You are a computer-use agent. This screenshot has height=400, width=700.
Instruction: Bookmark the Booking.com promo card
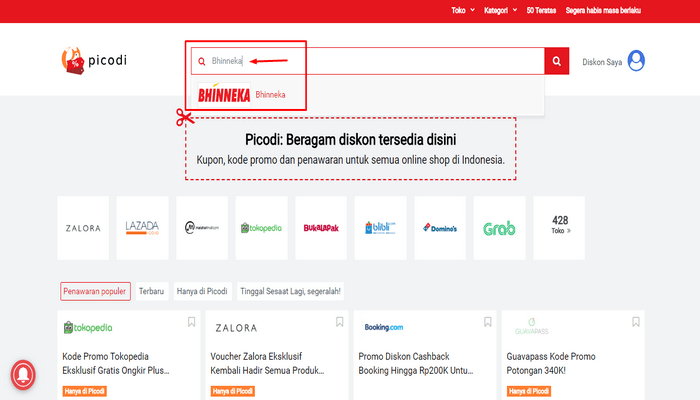(488, 322)
